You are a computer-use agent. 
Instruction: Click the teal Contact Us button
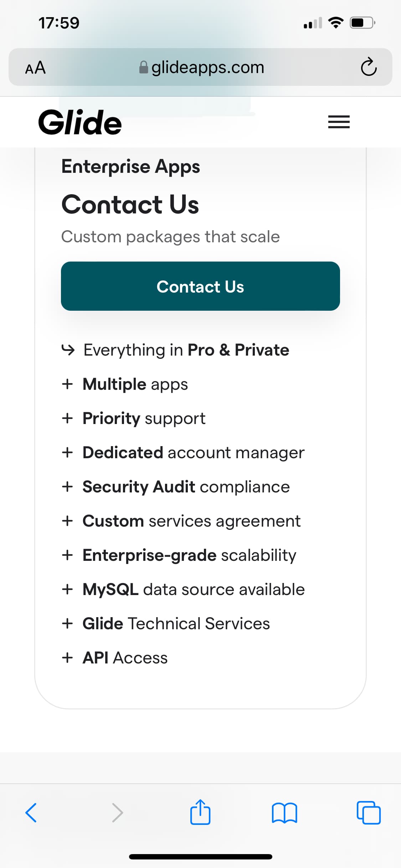tap(200, 286)
